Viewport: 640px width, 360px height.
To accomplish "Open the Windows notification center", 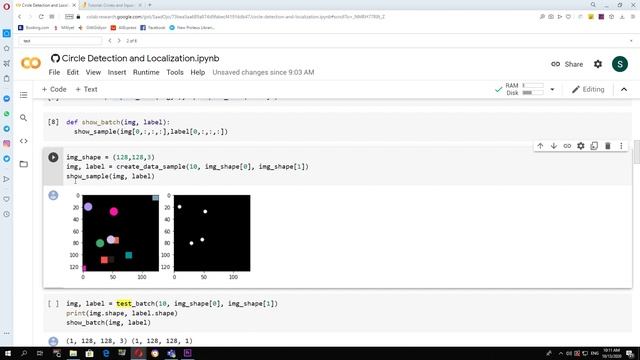I will 630,353.
